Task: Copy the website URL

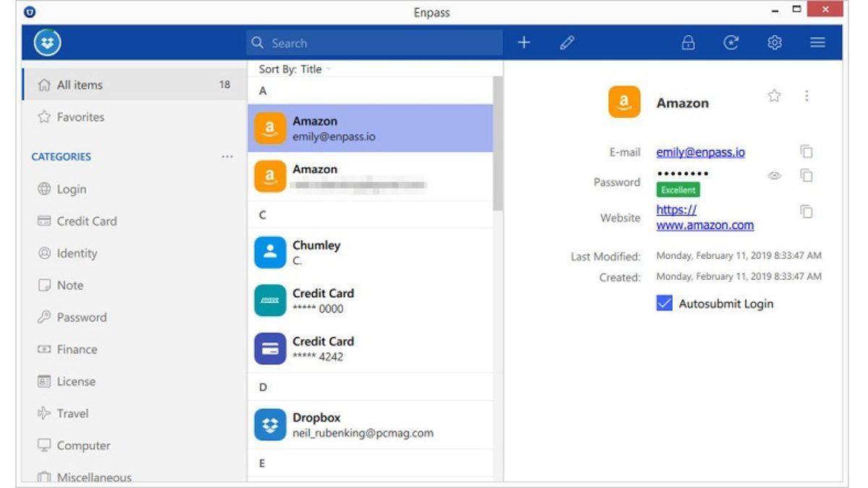Action: coord(804,213)
